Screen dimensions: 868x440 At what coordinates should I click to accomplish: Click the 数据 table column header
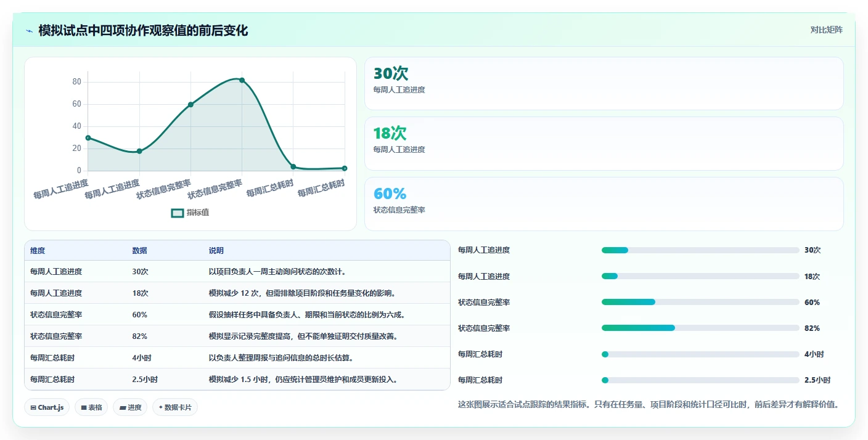139,251
